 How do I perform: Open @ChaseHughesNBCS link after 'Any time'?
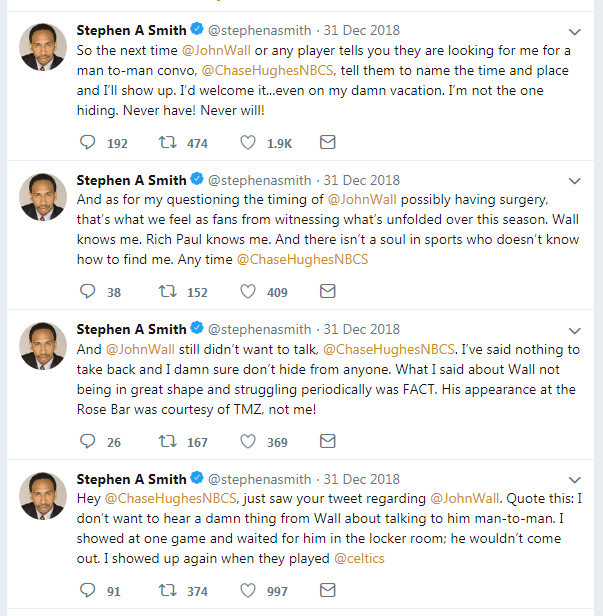point(302,259)
